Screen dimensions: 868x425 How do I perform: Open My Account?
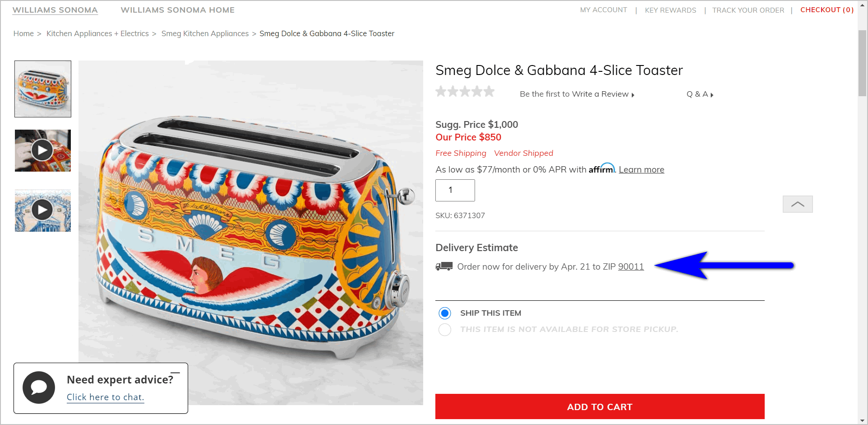(603, 9)
